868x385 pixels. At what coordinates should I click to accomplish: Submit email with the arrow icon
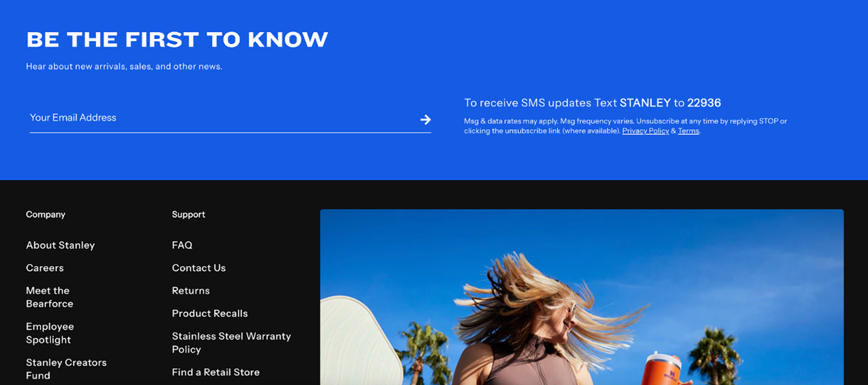[425, 119]
